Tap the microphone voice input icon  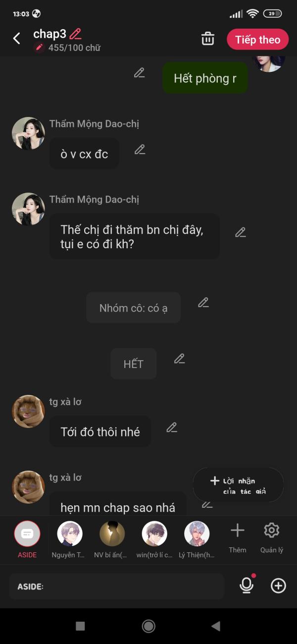(247, 586)
